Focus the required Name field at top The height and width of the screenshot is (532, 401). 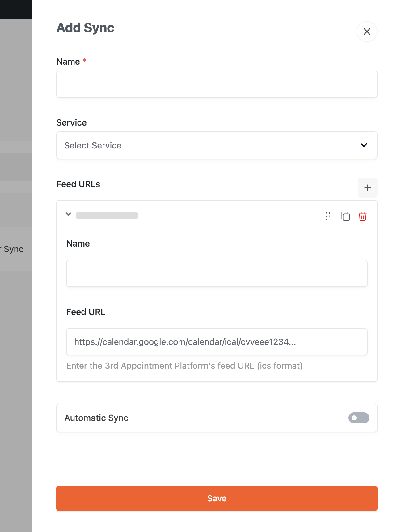[x=217, y=84]
